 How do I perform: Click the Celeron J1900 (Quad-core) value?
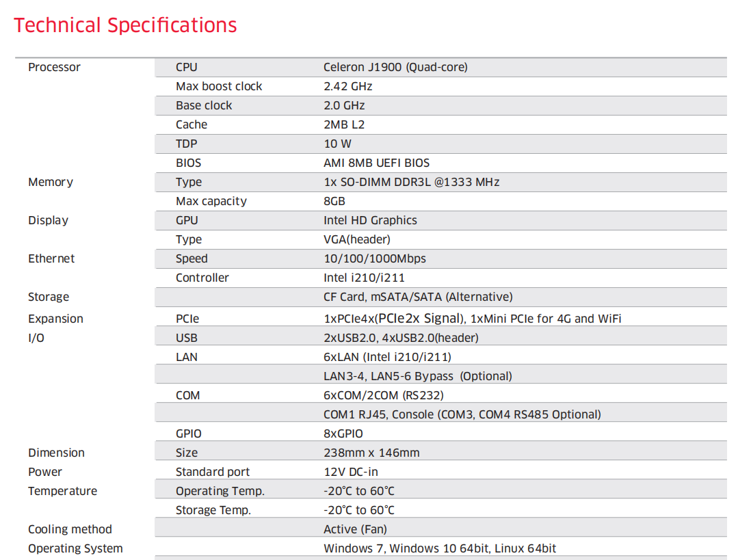pyautogui.click(x=395, y=67)
